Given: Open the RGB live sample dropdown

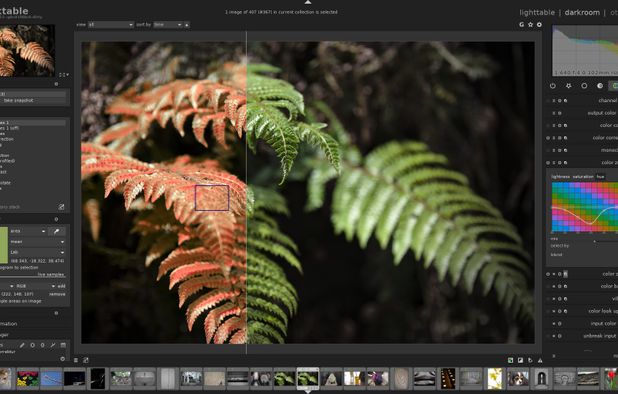Looking at the screenshot, I should coord(35,286).
